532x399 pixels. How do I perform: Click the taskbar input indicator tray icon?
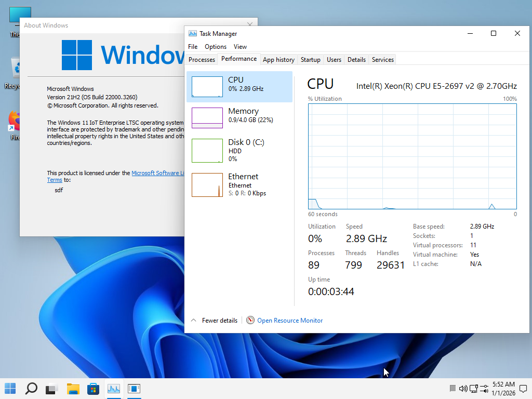point(453,388)
